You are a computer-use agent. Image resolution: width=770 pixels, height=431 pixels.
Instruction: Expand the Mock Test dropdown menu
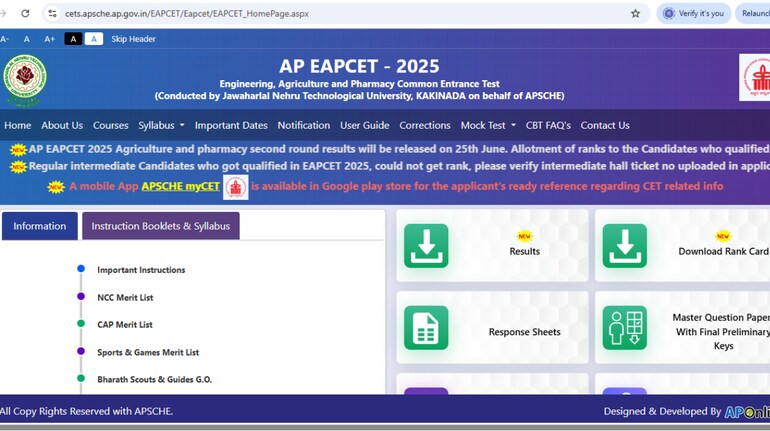[x=488, y=126]
